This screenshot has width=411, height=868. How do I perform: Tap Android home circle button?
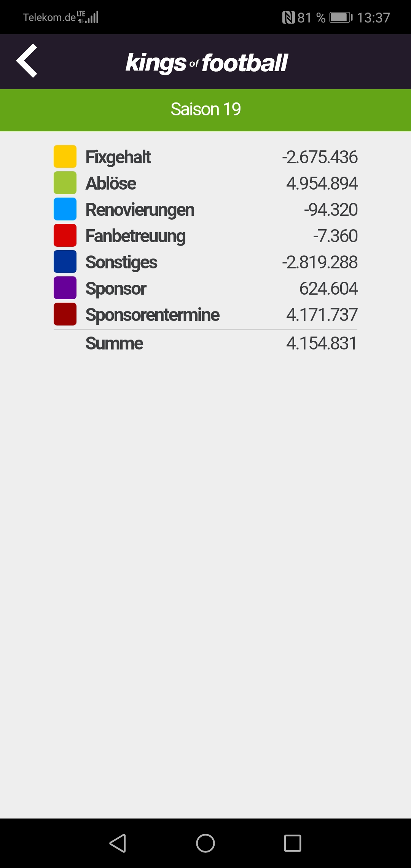pos(205,843)
